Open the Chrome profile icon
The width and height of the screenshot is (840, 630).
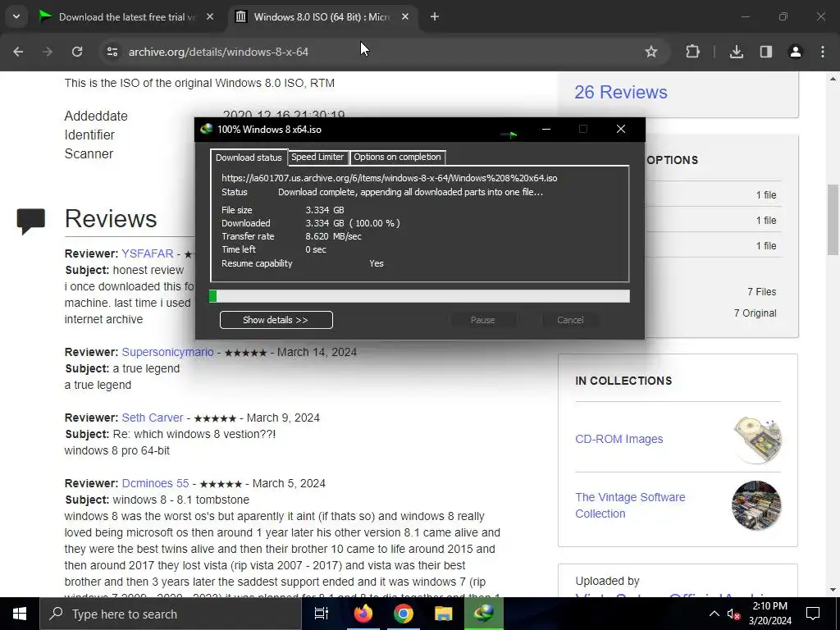coord(796,52)
